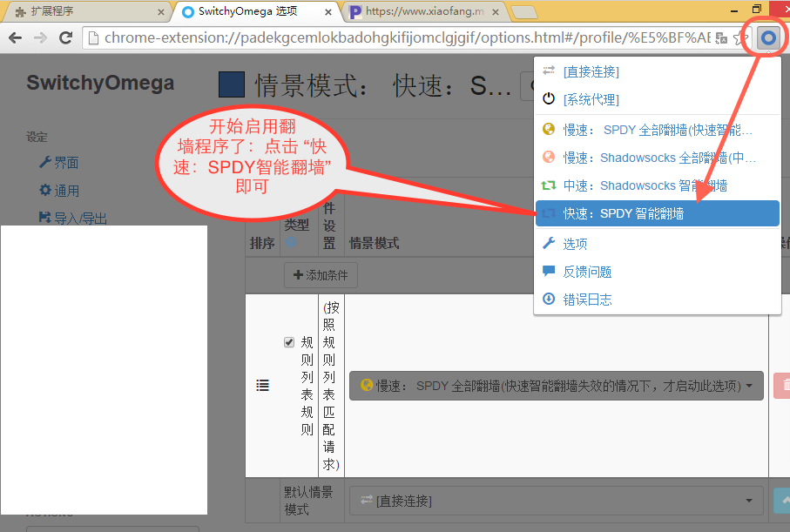The height and width of the screenshot is (532, 790).
Task: Open the 界面 settings in sidebar
Action: click(59, 163)
